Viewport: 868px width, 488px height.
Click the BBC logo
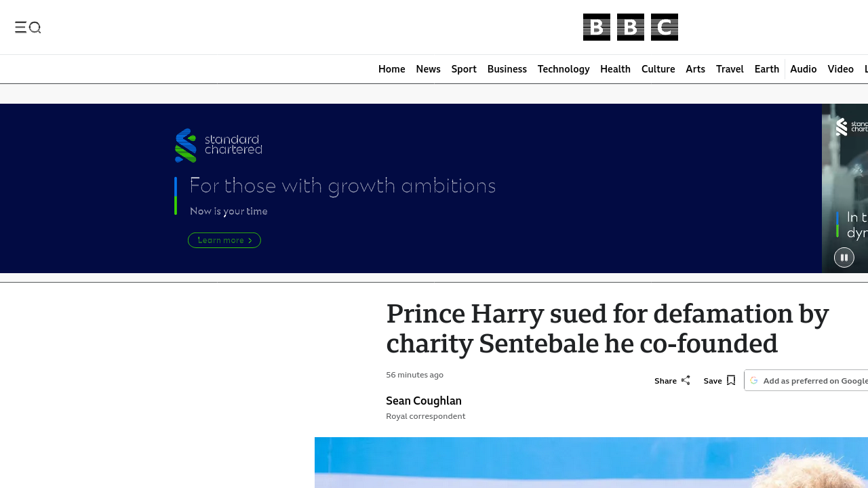[630, 27]
